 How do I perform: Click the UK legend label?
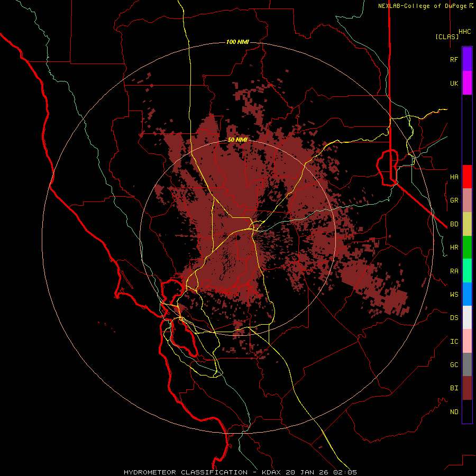tap(454, 84)
